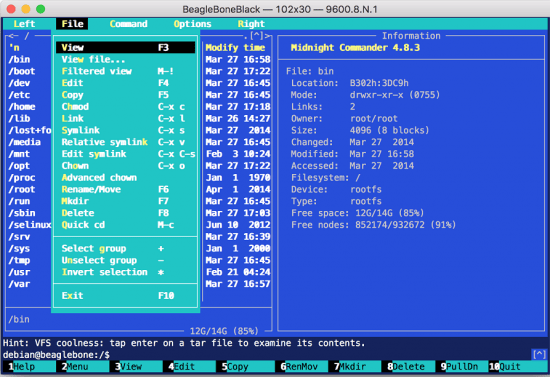This screenshot has height=377, width=550.
Task: Choose Invert selection entry
Action: click(x=125, y=272)
